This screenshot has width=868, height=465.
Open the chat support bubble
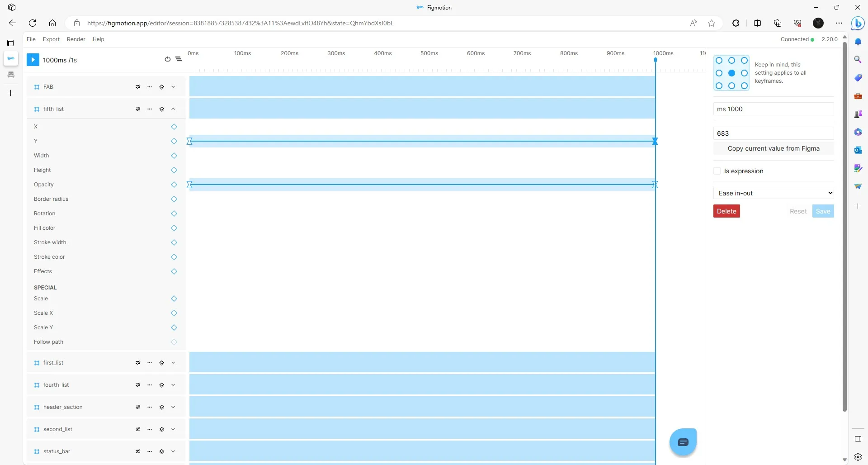pyautogui.click(x=683, y=442)
